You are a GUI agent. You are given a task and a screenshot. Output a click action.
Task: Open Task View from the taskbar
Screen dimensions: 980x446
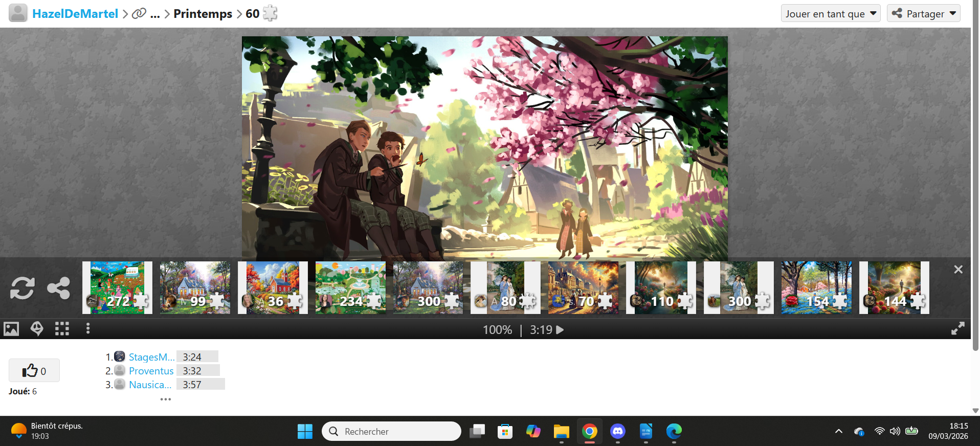point(477,431)
